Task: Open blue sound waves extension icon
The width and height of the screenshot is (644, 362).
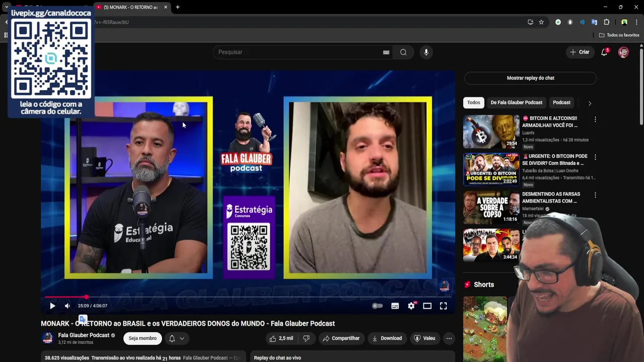Action: point(582,22)
